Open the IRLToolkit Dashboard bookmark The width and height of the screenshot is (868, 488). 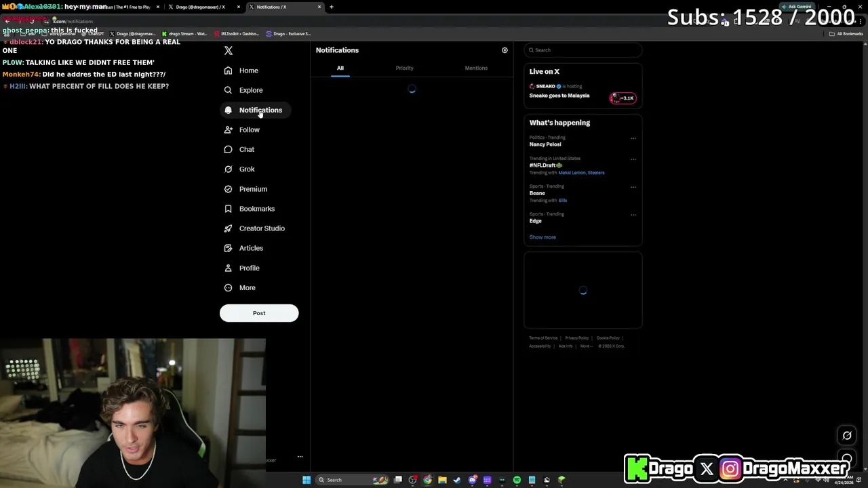(237, 34)
